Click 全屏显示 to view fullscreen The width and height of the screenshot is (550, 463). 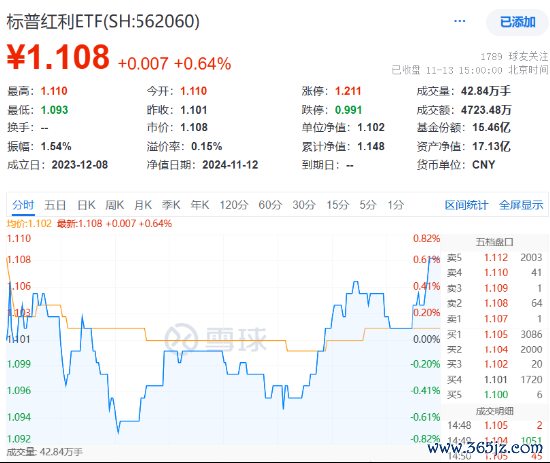click(x=521, y=205)
